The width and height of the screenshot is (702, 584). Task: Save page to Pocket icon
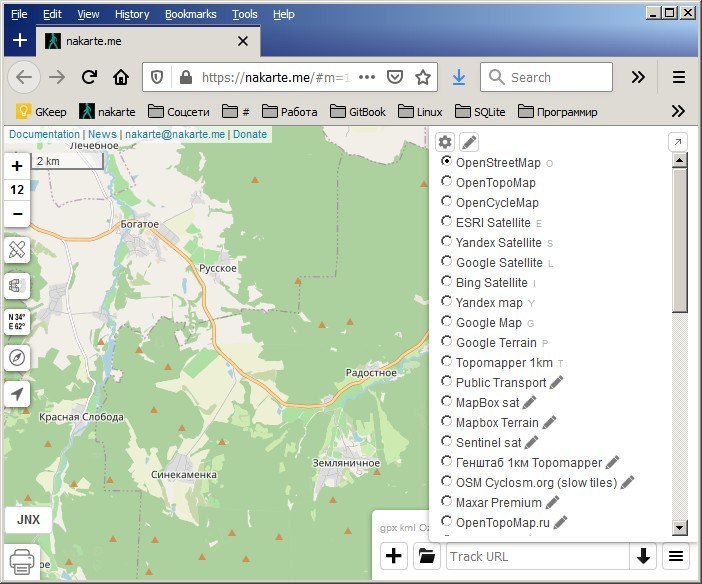(x=395, y=77)
